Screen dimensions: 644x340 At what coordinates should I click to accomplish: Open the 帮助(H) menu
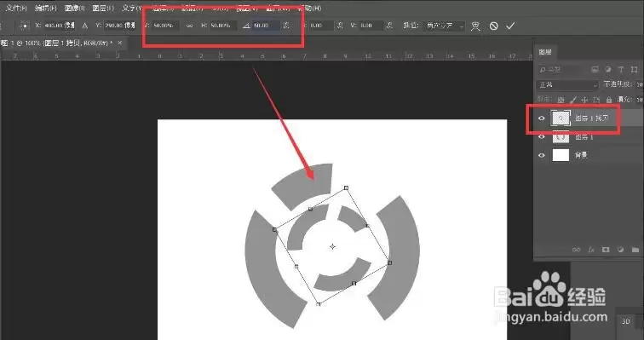coord(310,8)
